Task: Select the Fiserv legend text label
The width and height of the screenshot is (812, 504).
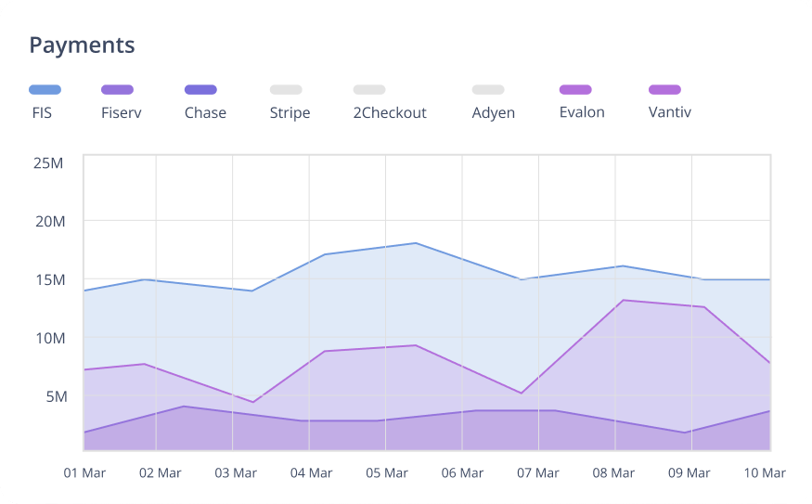Action: tap(121, 113)
